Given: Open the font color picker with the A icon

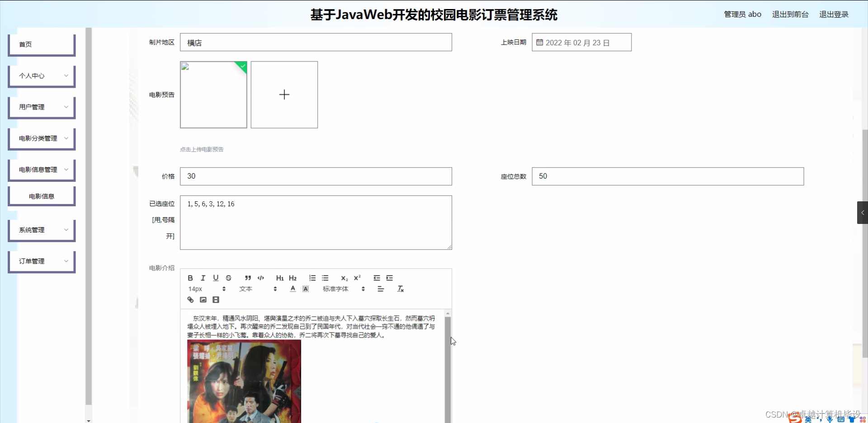Looking at the screenshot, I should pos(292,289).
